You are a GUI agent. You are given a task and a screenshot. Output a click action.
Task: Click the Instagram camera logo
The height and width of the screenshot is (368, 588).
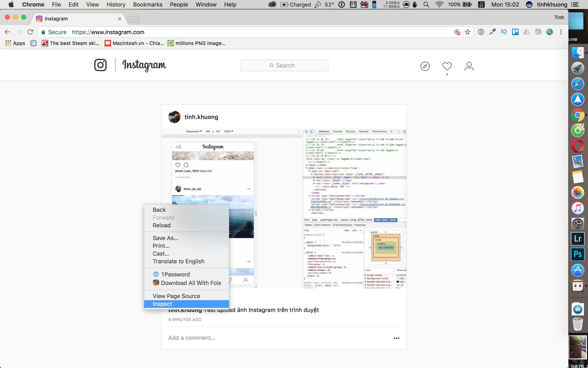point(100,65)
